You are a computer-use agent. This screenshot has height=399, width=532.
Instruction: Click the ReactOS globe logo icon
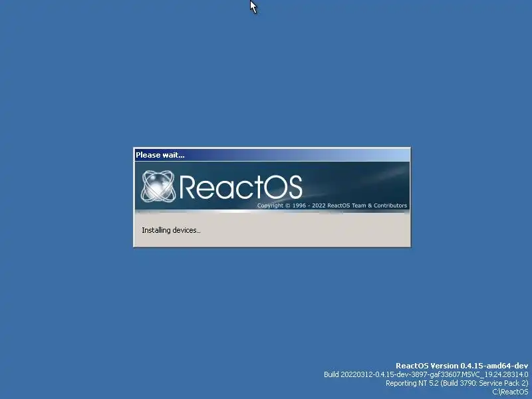(x=158, y=186)
